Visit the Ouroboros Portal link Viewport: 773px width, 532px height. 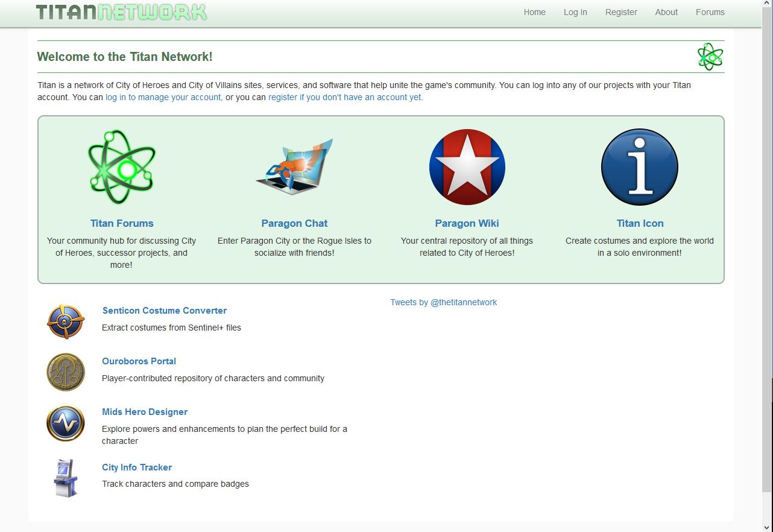point(139,361)
